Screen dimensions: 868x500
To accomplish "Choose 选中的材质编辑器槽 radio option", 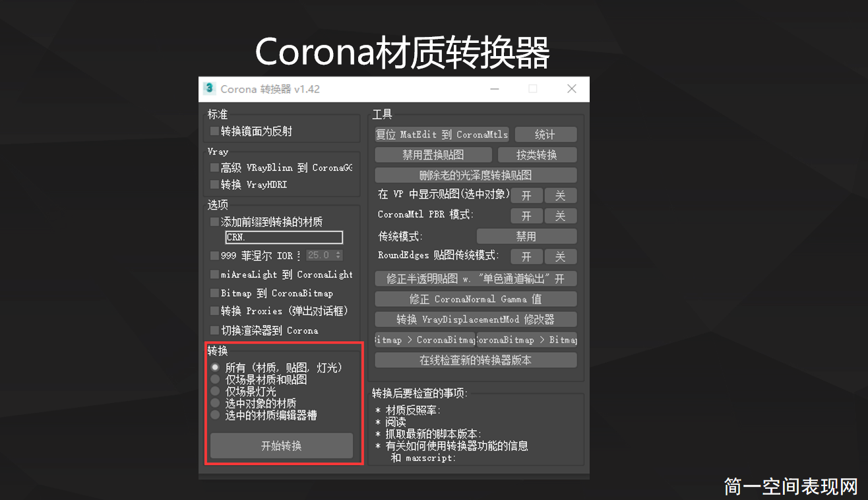I will pyautogui.click(x=215, y=415).
